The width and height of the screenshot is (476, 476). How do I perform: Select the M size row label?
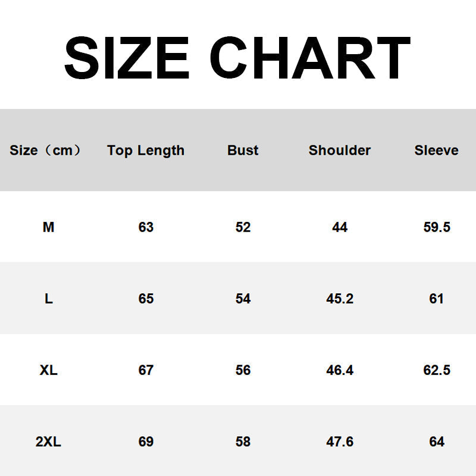pyautogui.click(x=49, y=227)
